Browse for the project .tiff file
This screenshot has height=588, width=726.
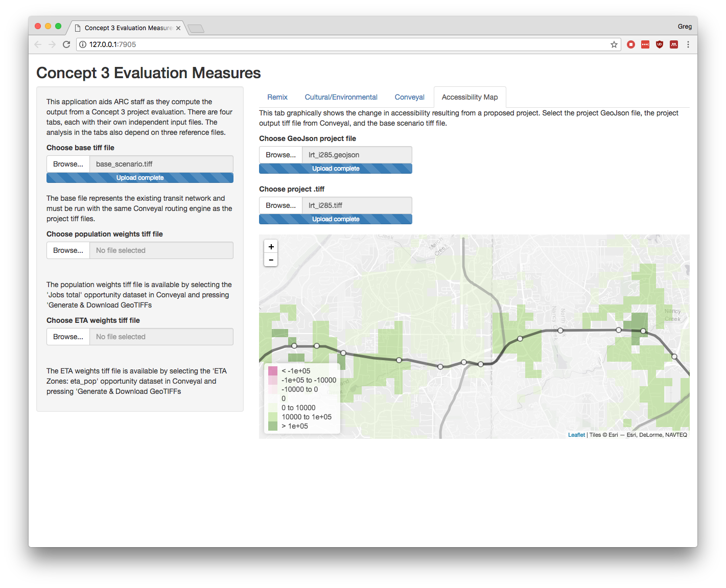280,205
